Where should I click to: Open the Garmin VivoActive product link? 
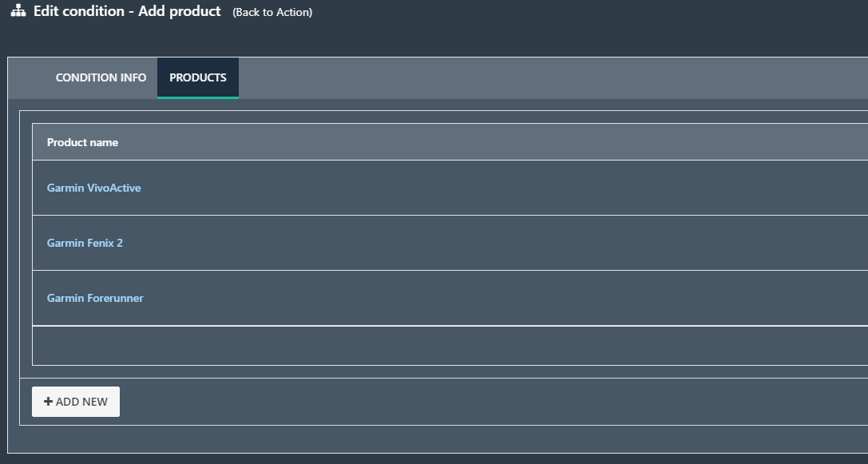pos(93,188)
